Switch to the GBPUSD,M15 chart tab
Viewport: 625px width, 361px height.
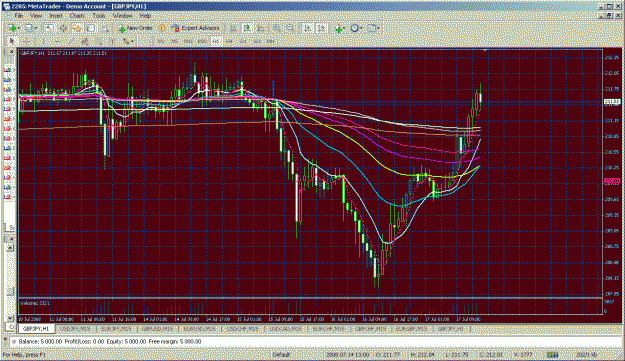pyautogui.click(x=157, y=329)
